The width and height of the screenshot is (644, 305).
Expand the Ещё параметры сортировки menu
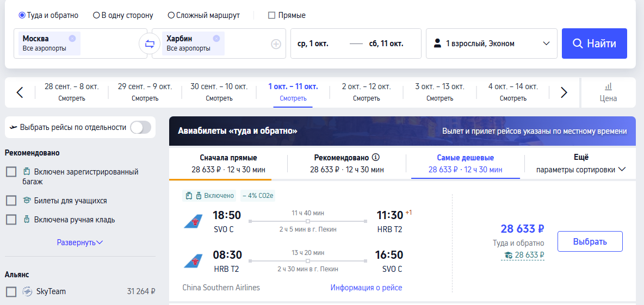[x=581, y=164]
